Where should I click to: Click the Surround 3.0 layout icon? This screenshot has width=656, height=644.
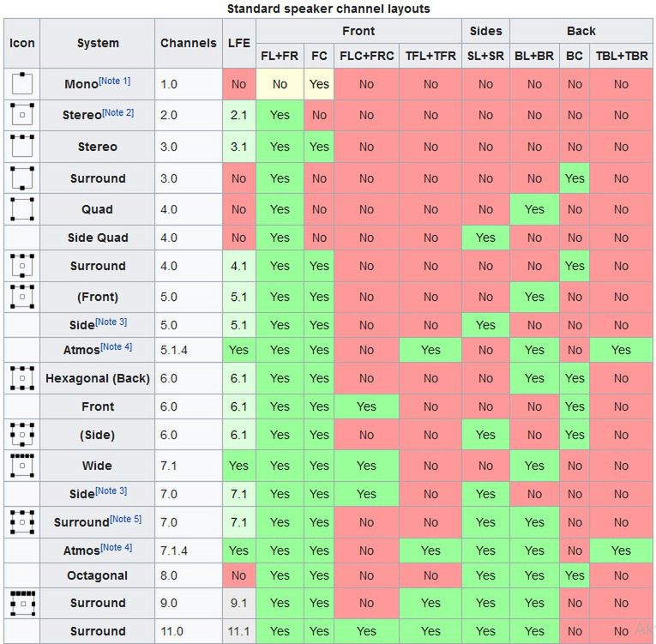(22, 178)
